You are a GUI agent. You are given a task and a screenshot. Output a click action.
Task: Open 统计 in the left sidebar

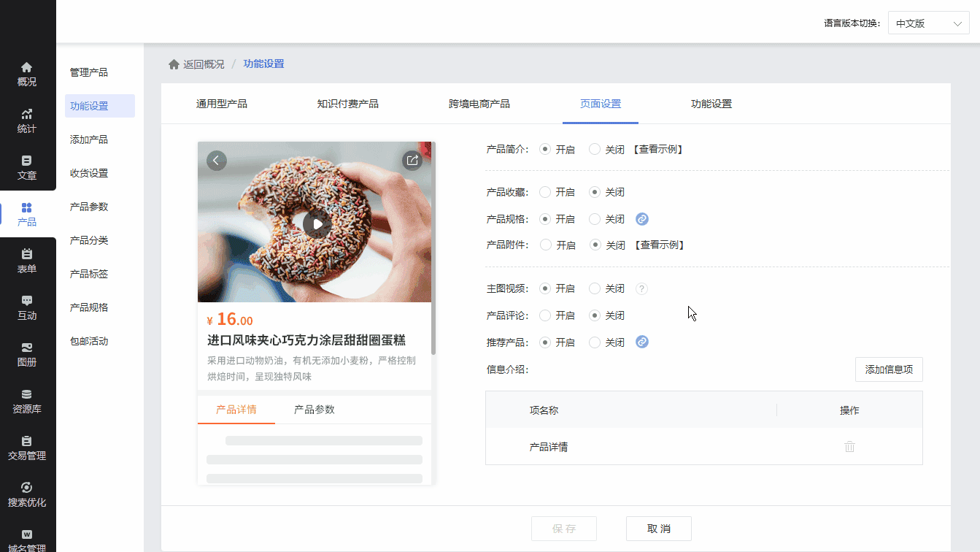[27, 121]
